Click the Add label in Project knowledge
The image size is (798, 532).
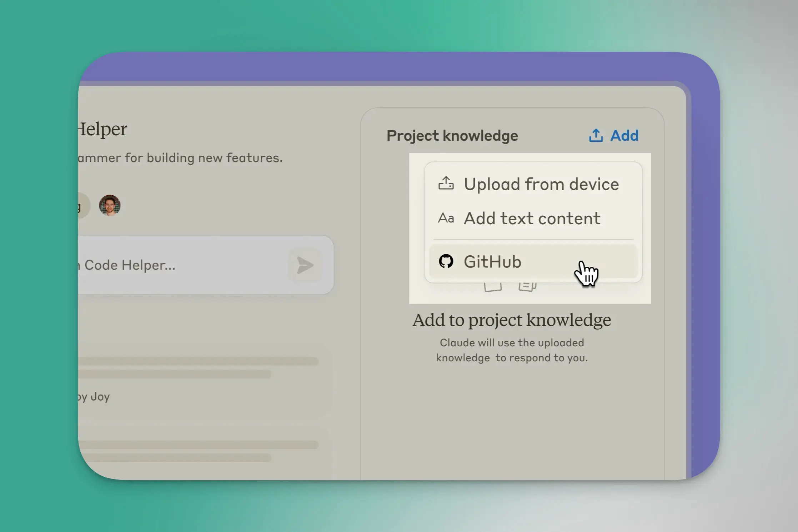[624, 136]
